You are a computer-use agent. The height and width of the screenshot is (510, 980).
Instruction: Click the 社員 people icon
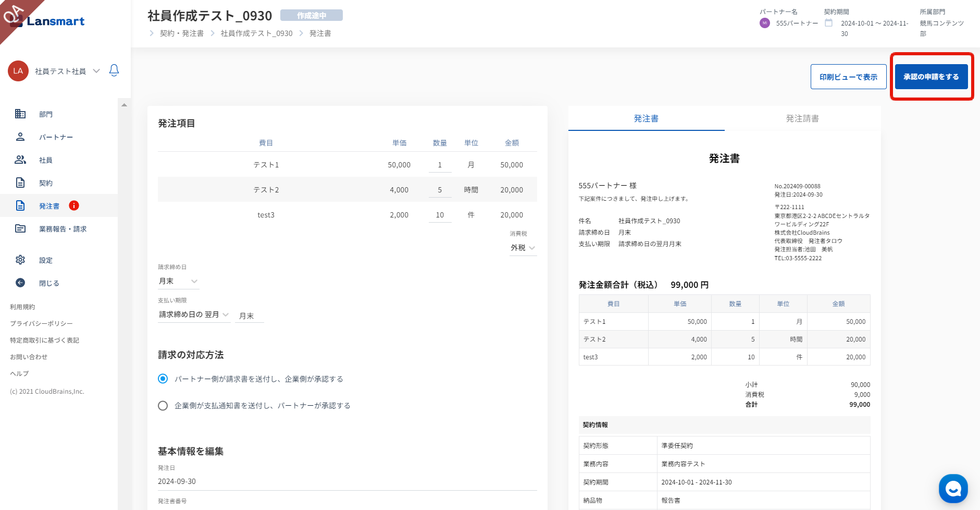click(x=20, y=160)
